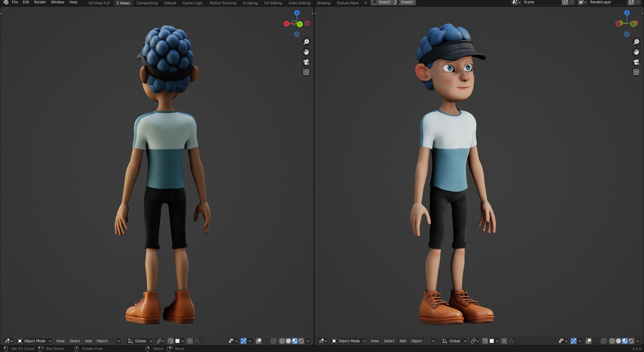Click the Z axis on right navigation gizmo

click(627, 13)
